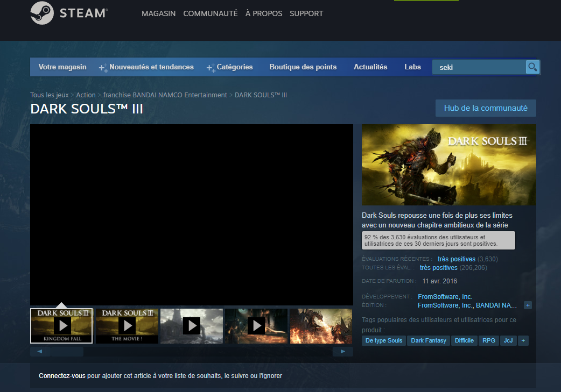This screenshot has width=561, height=392.
Task: Click DARK SOULS III breadcrumb link
Action: [x=261, y=95]
